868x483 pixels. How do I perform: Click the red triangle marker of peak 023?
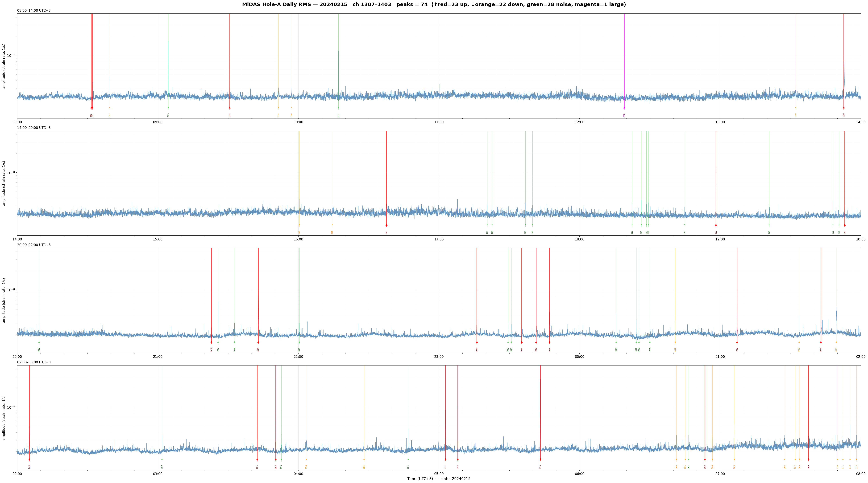716,225
